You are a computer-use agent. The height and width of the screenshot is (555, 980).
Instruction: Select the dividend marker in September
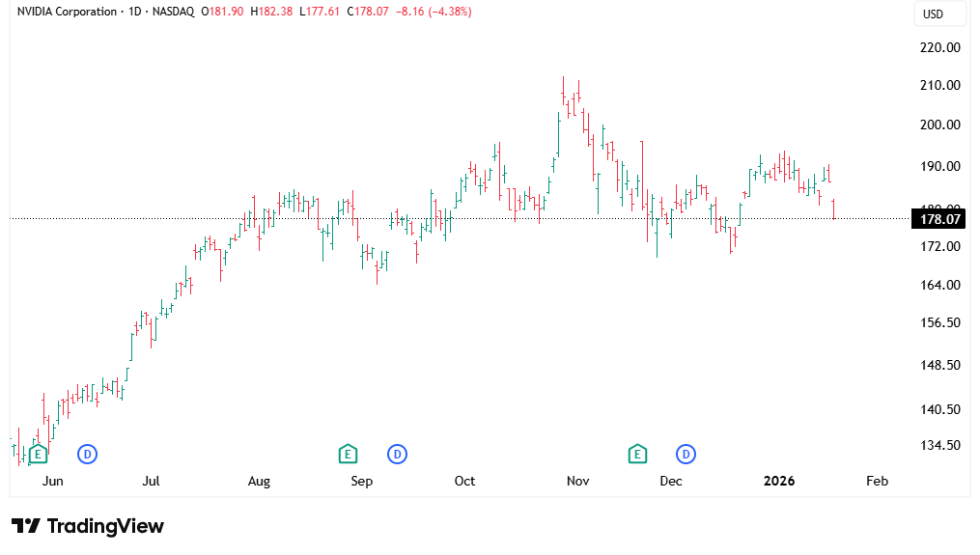(x=397, y=454)
